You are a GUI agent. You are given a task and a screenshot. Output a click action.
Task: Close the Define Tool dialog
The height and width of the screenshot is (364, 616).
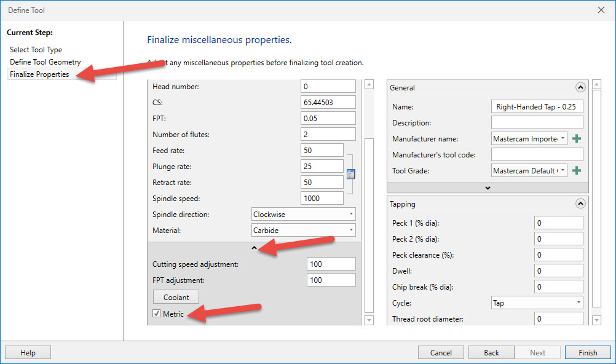pyautogui.click(x=601, y=10)
